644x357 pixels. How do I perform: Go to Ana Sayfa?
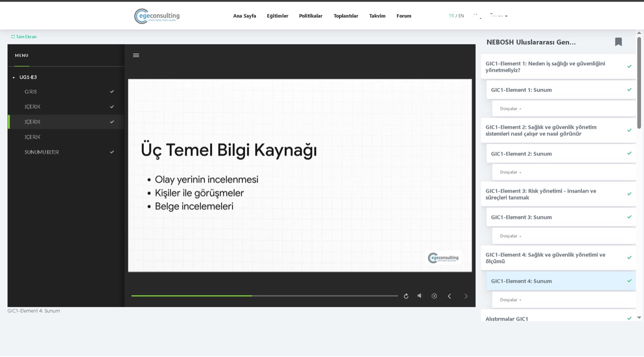pos(245,16)
